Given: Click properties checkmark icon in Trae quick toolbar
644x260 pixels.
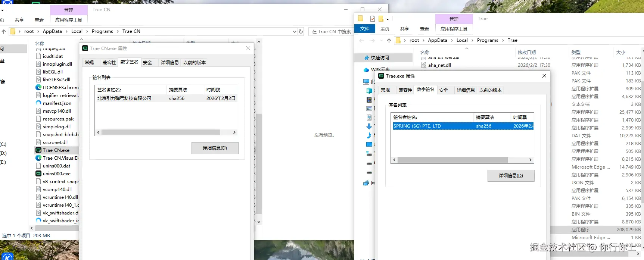Looking at the screenshot, I should click(372, 18).
